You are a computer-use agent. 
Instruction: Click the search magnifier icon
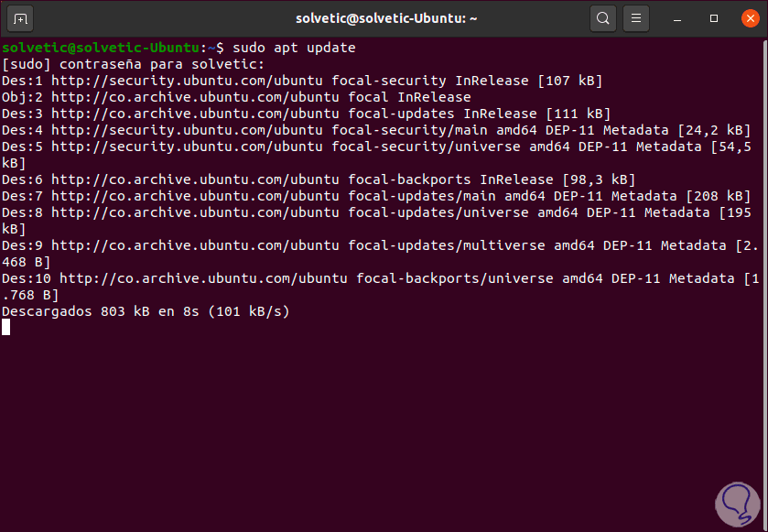[x=601, y=18]
